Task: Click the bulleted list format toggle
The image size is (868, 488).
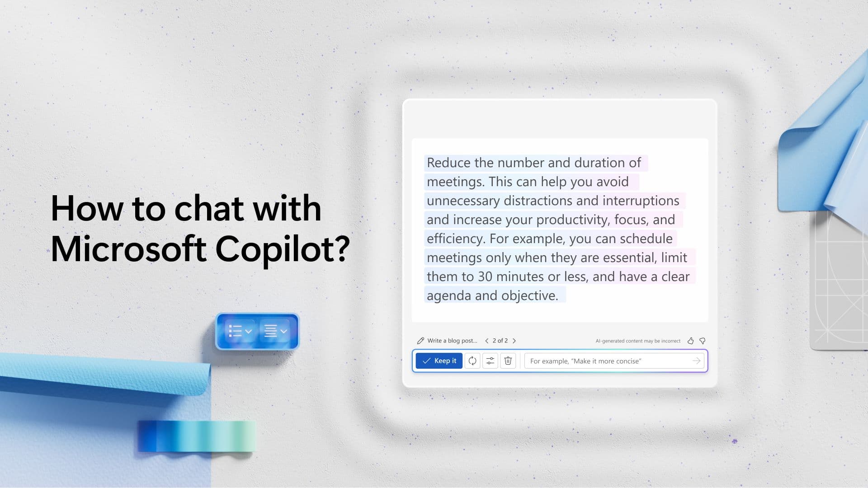Action: [240, 331]
